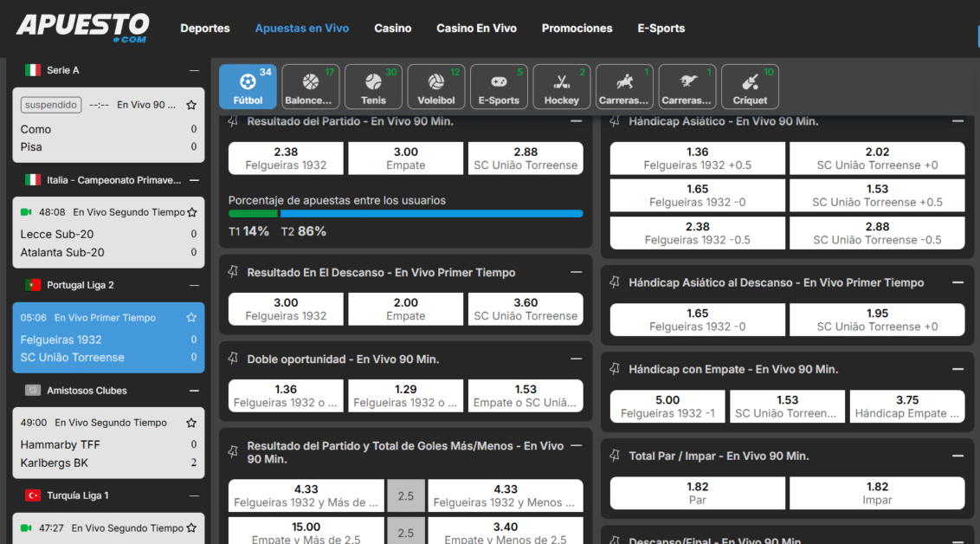This screenshot has height=544, width=980.
Task: Collapse the Serie A league section
Action: pyautogui.click(x=195, y=71)
